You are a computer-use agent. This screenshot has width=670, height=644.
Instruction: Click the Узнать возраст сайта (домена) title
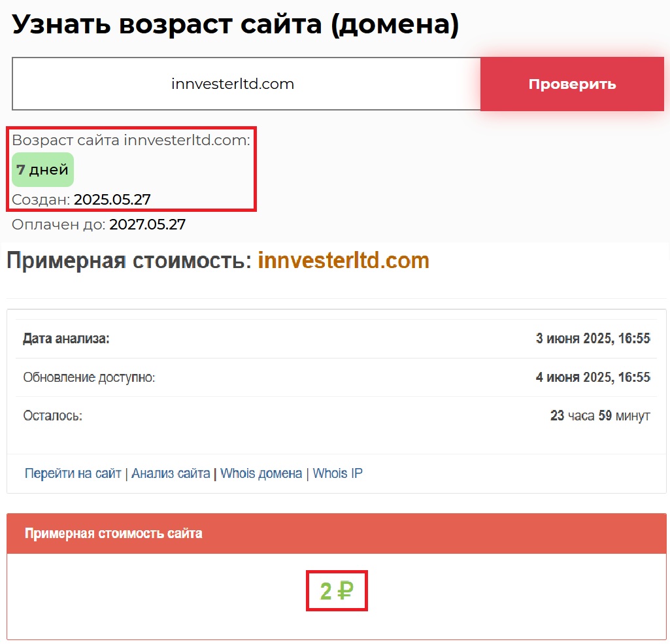[x=235, y=25]
